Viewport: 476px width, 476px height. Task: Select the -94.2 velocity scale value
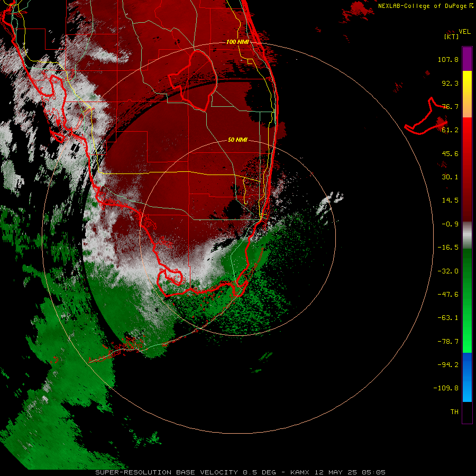tap(448, 364)
